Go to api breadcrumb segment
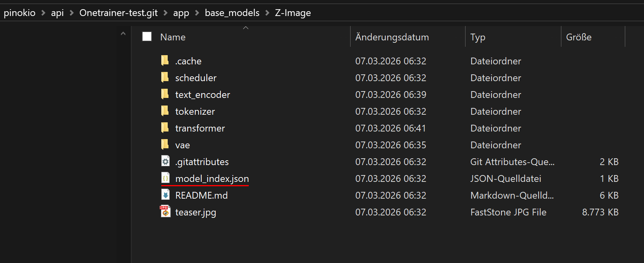Screen dimensions: 644x263 click(57, 13)
